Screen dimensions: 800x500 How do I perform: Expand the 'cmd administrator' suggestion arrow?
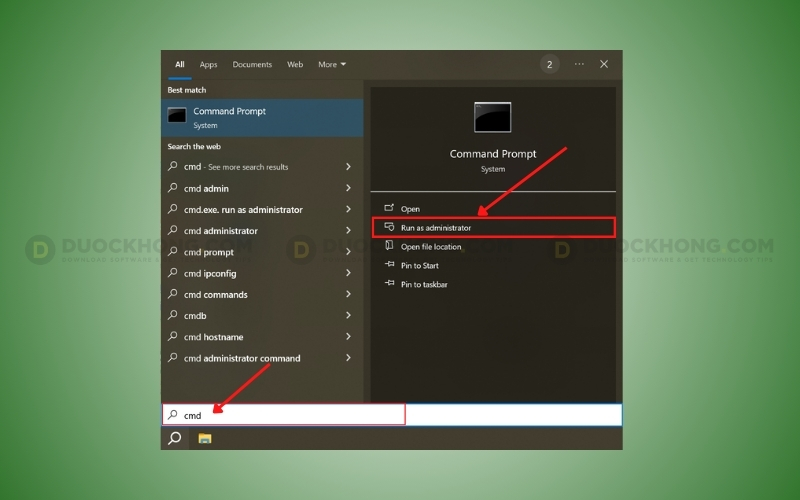tap(348, 231)
